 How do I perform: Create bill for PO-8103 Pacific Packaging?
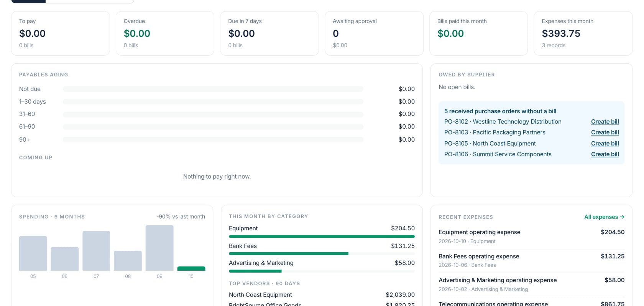tap(605, 132)
